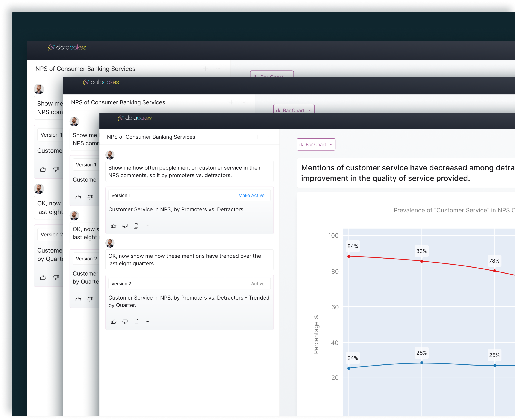Open conversation ellipsis menu beside title
Image resolution: width=515 pixels, height=420 pixels.
(268, 137)
